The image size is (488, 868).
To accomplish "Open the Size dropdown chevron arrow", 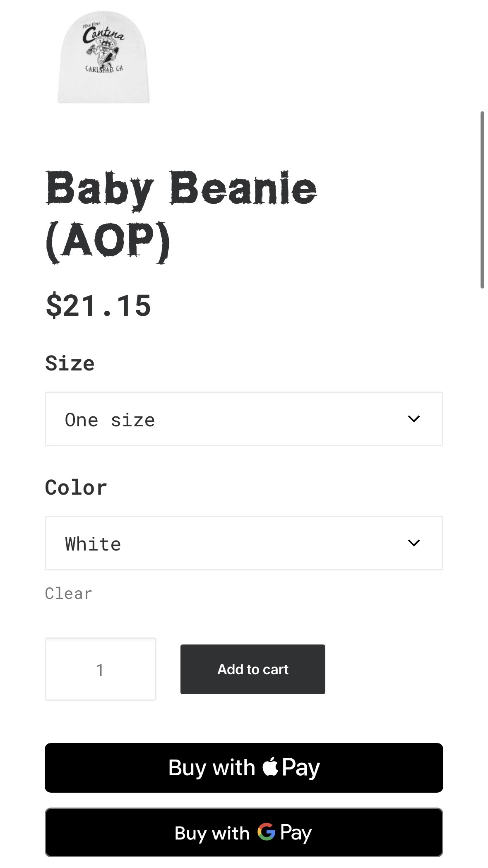I will click(413, 419).
